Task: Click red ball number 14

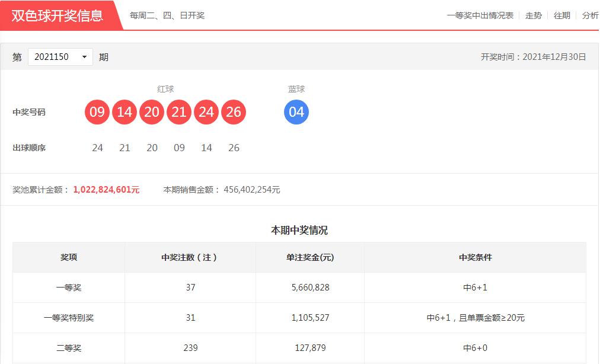Action: point(125,112)
